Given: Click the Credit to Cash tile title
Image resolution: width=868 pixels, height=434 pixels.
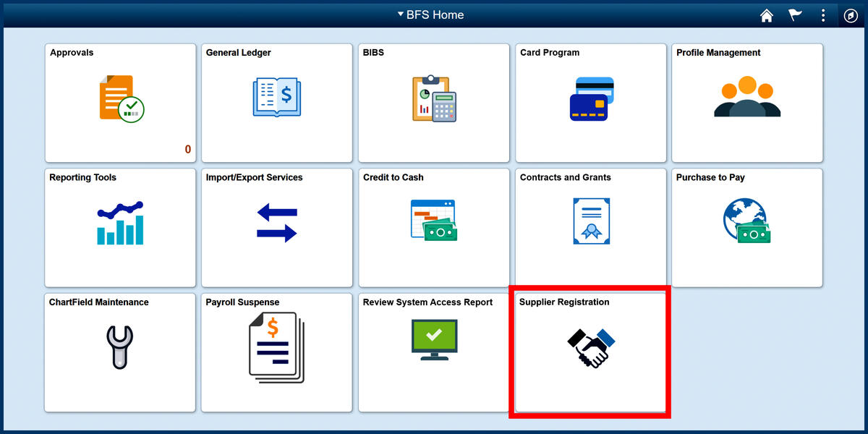Looking at the screenshot, I should coord(393,177).
